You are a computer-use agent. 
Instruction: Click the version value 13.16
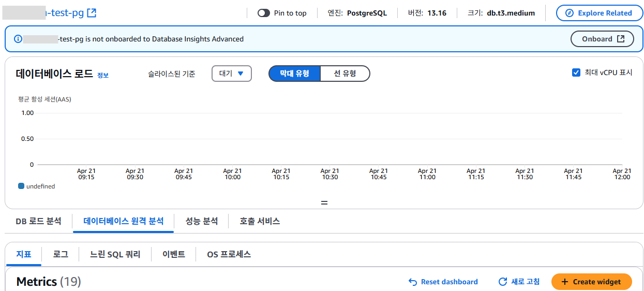pyautogui.click(x=437, y=13)
